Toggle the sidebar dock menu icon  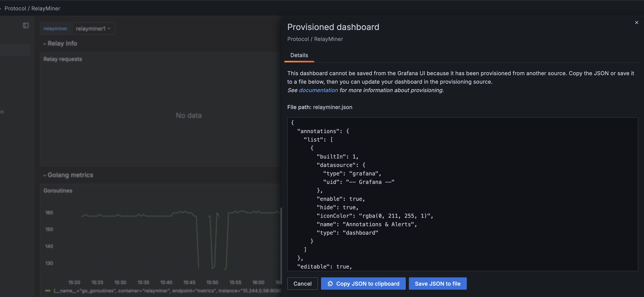26,25
